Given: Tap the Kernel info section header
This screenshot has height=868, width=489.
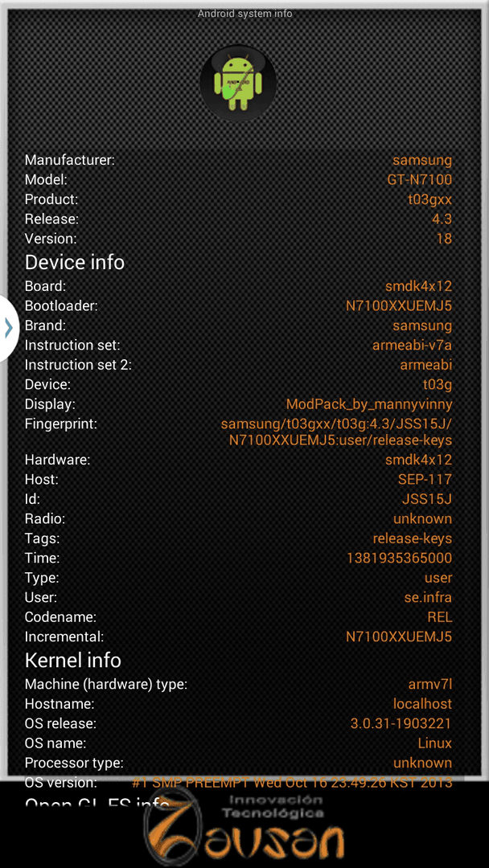Looking at the screenshot, I should point(73,660).
